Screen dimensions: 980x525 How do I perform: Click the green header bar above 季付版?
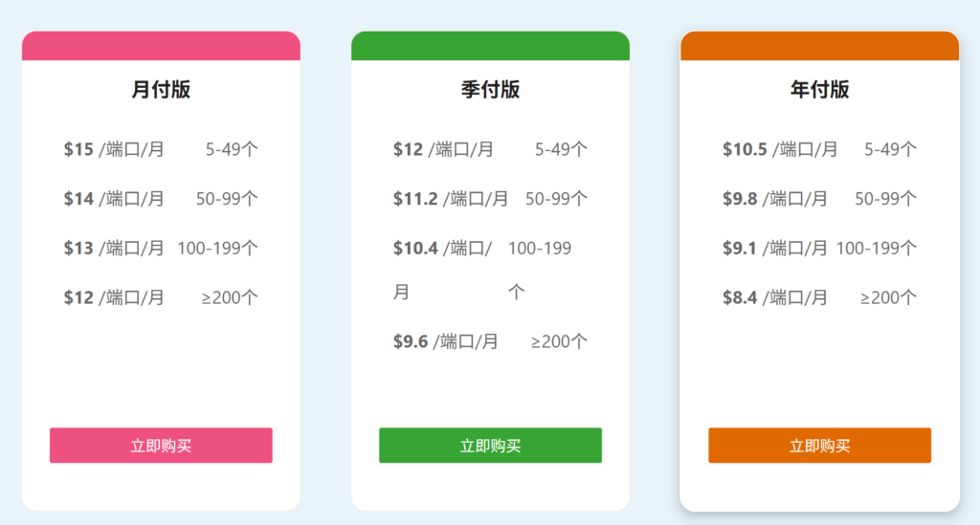click(490, 46)
